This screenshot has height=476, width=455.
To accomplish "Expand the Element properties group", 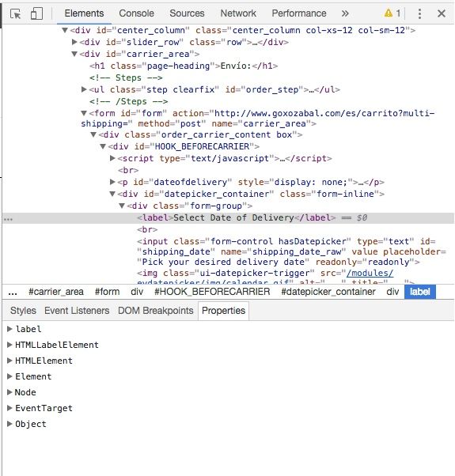I will tap(9, 376).
